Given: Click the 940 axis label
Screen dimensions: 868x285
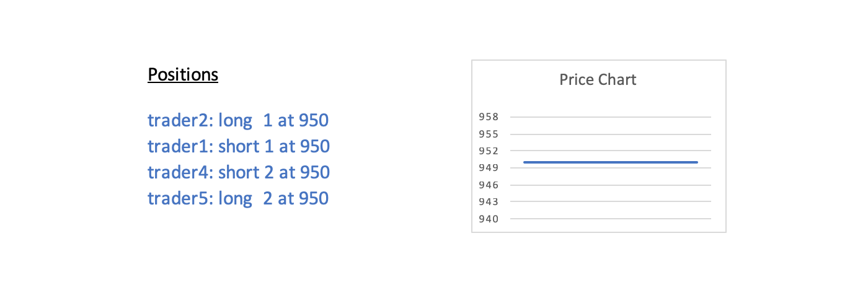Looking at the screenshot, I should point(489,219).
